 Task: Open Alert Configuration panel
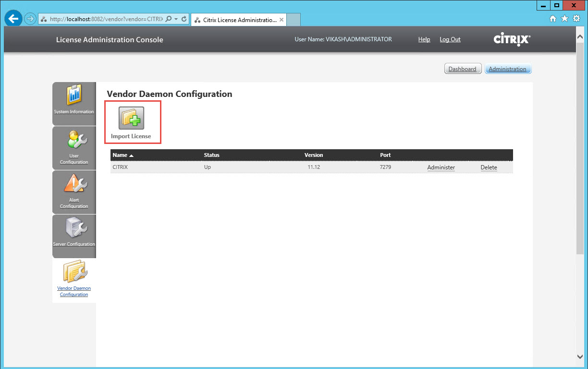click(74, 192)
